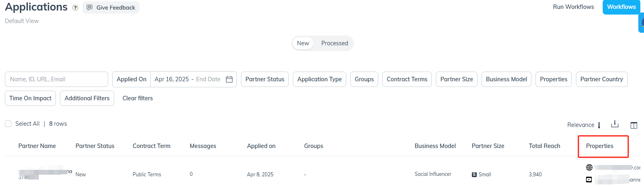
Task: Click the Give Feedback button
Action: tap(111, 8)
